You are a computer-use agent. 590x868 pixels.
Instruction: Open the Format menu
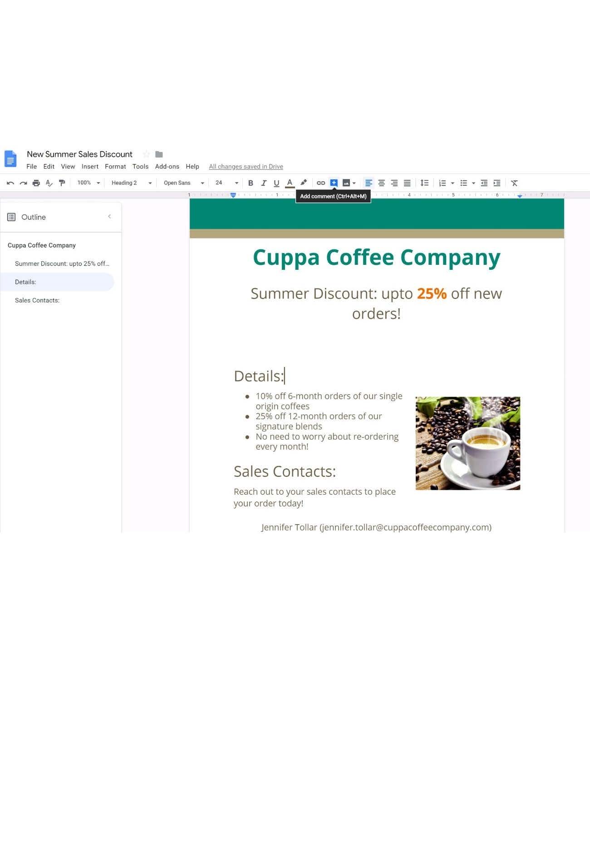click(115, 167)
